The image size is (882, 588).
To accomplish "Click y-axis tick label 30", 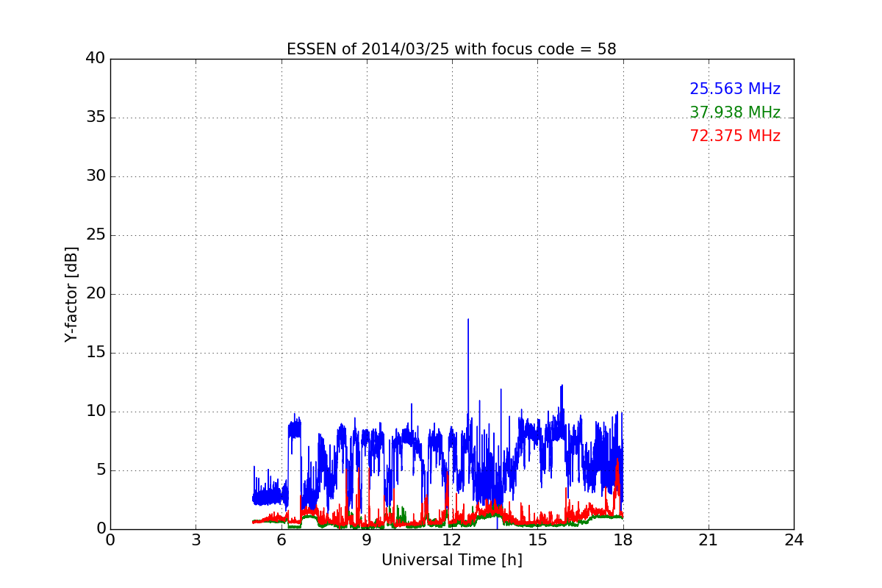I will tap(96, 176).
